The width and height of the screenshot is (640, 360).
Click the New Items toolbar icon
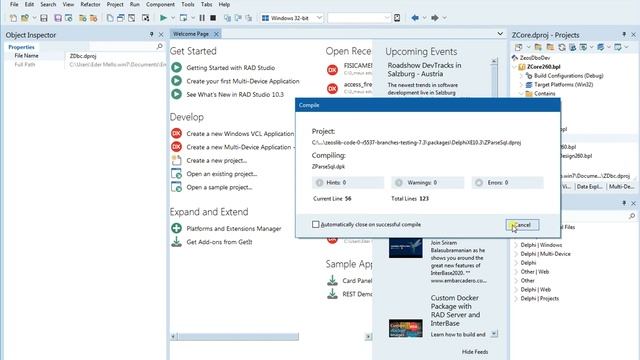[x=13, y=18]
